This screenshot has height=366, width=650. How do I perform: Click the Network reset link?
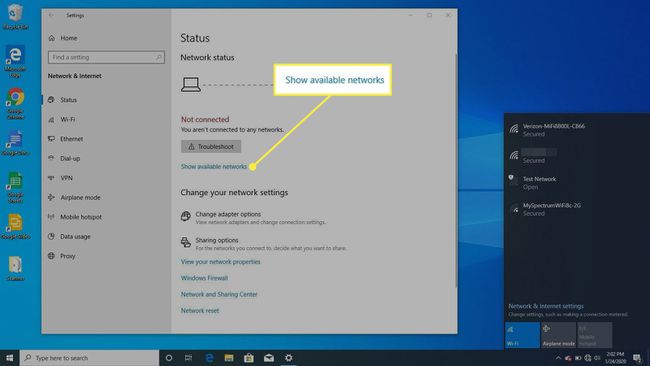[200, 310]
